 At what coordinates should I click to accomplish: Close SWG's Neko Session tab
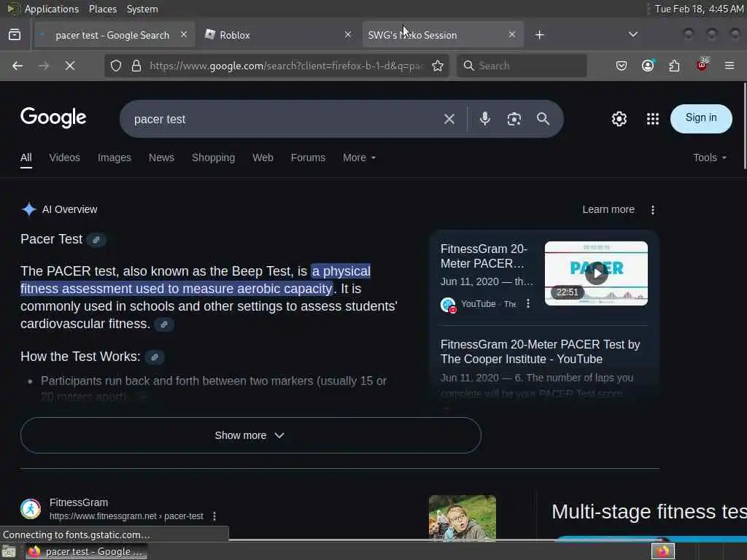click(x=511, y=34)
